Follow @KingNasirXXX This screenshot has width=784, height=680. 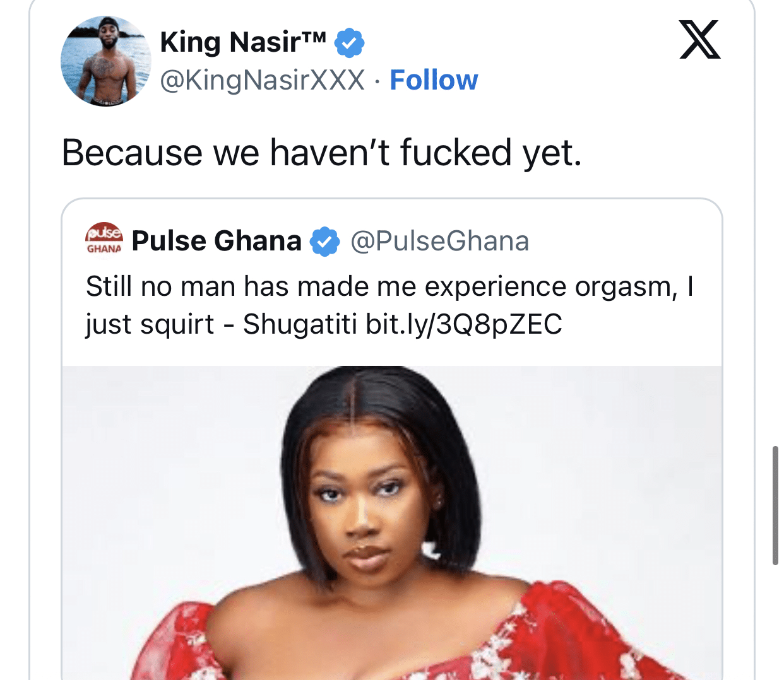point(434,80)
